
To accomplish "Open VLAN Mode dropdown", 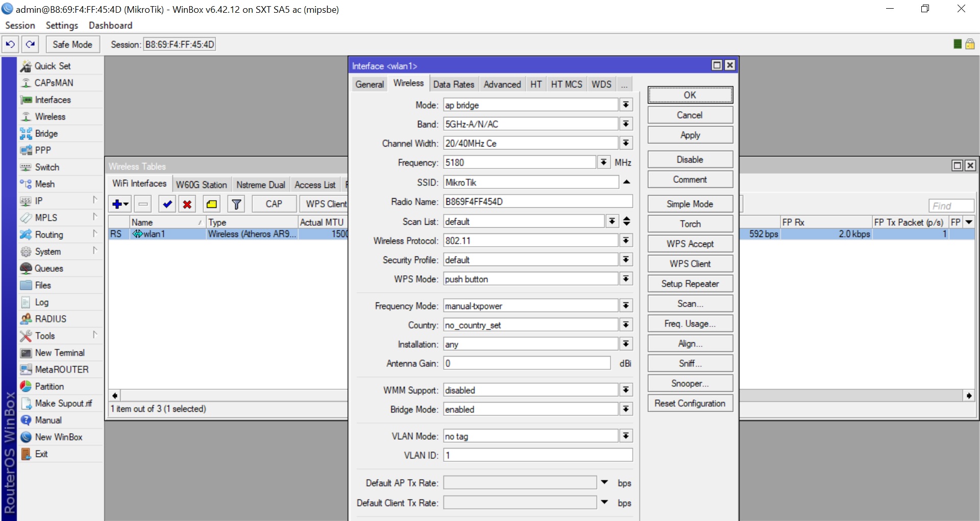I will tap(626, 436).
